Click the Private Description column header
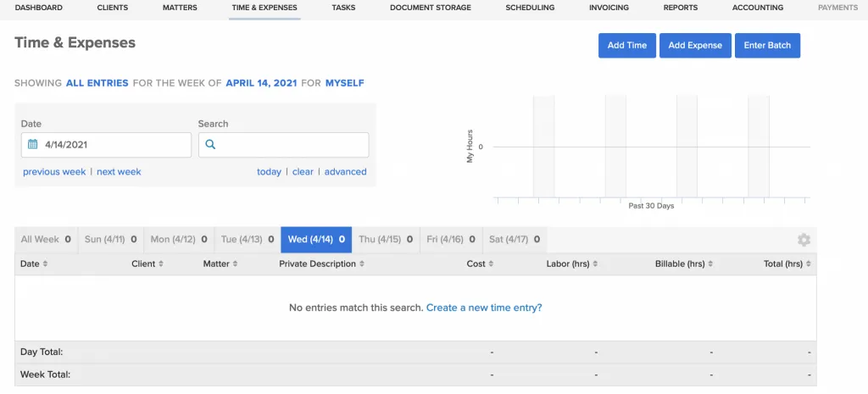 coord(317,264)
